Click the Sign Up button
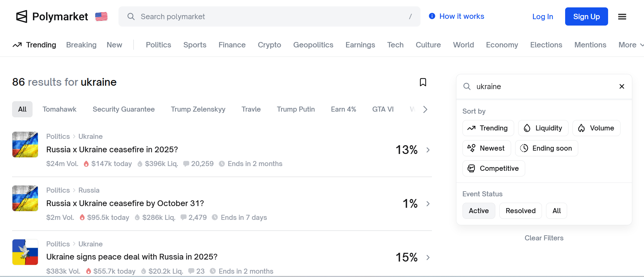This screenshot has height=277, width=644. point(586,16)
